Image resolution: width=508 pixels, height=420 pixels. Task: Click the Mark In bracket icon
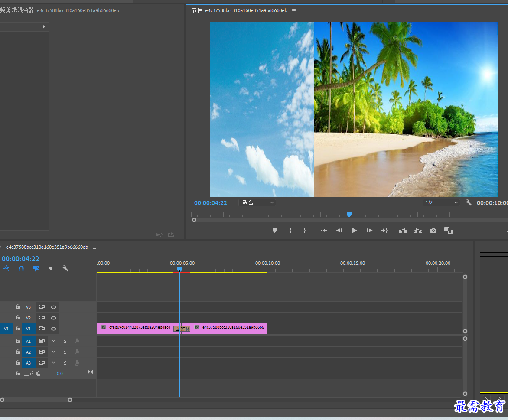[290, 231]
